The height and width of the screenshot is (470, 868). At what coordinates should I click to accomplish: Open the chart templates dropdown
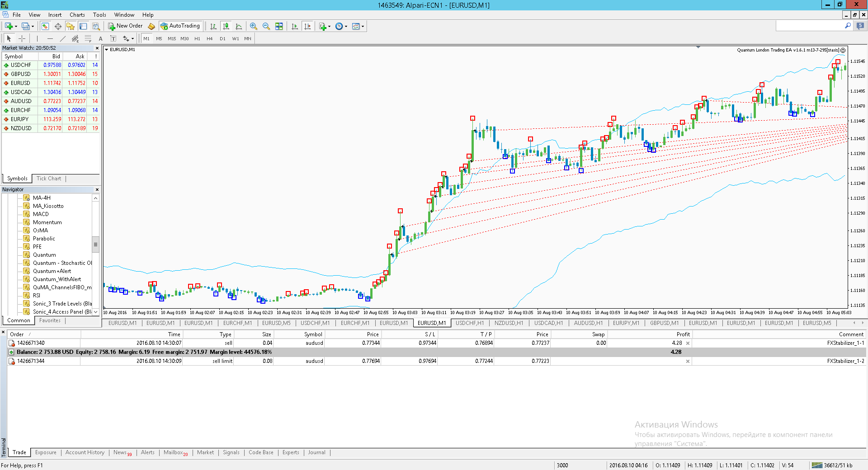(358, 26)
